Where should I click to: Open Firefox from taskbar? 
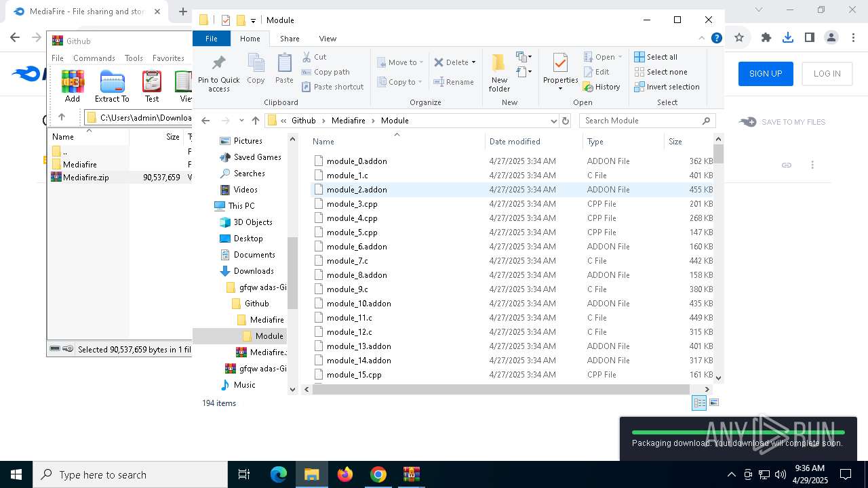click(345, 474)
